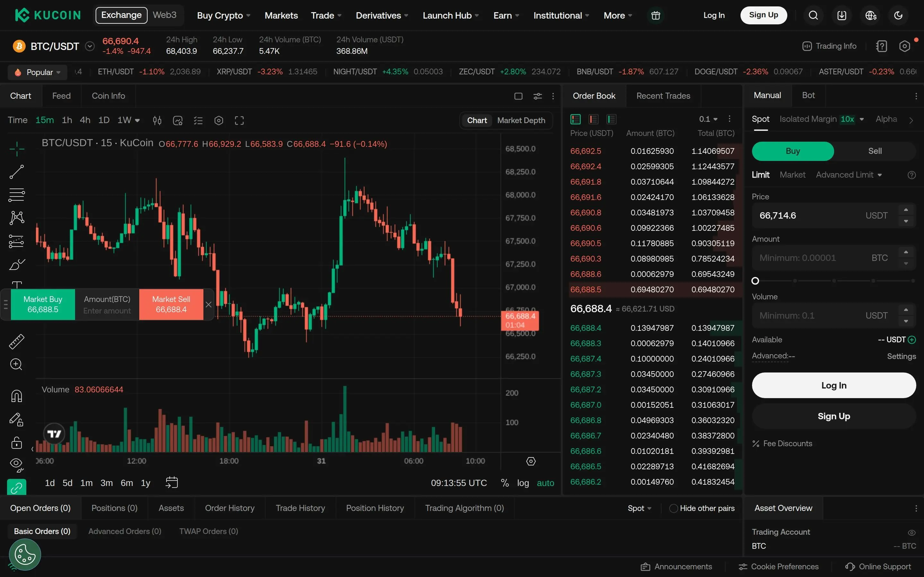Enable fullscreen chart mode
The image size is (924, 577).
pos(239,120)
